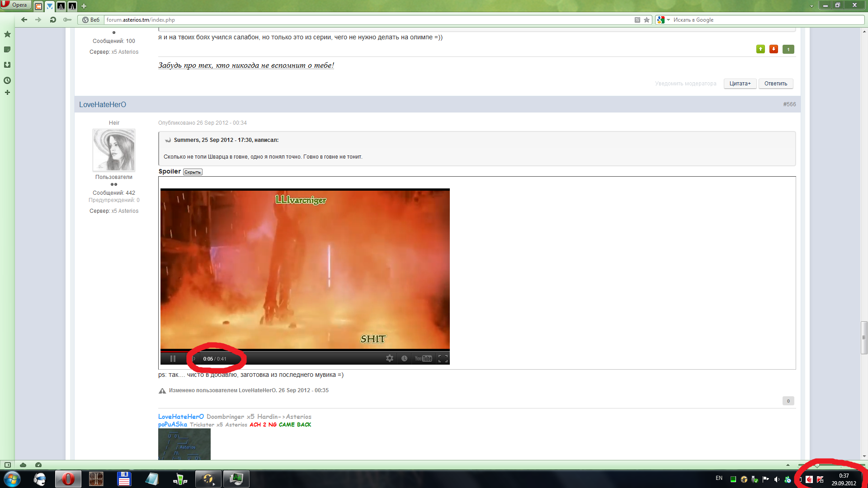Bookmark page with the star in address bar

coord(647,20)
